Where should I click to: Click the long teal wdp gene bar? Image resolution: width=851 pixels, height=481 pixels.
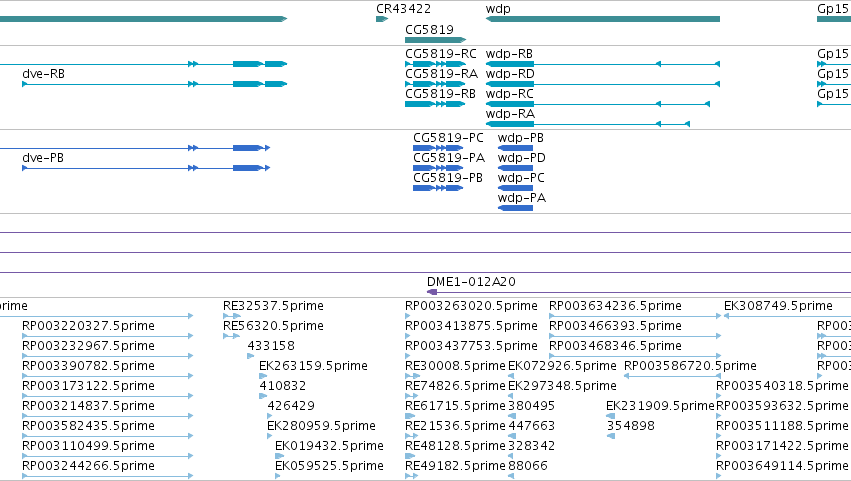tap(602, 19)
